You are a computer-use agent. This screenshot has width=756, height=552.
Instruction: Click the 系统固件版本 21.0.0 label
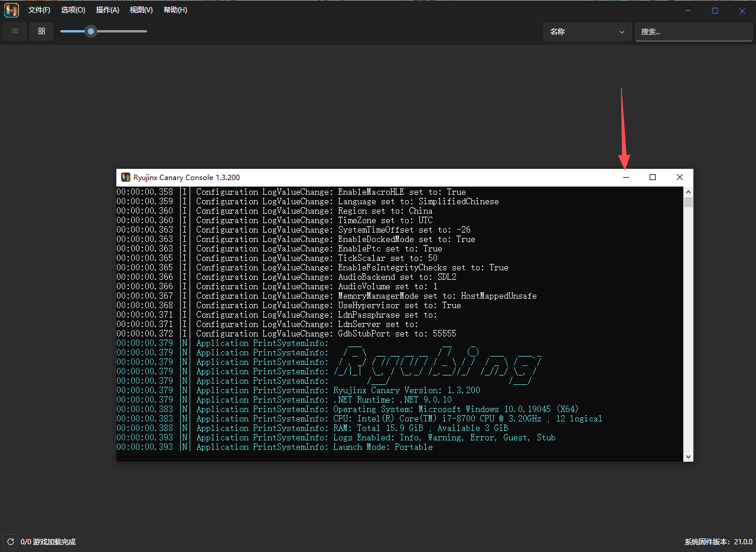718,542
